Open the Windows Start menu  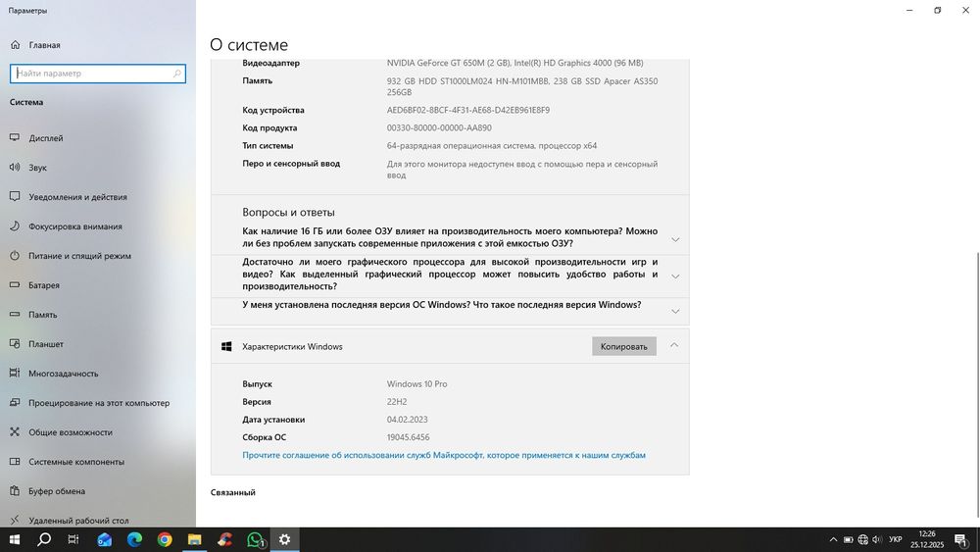[x=15, y=539]
